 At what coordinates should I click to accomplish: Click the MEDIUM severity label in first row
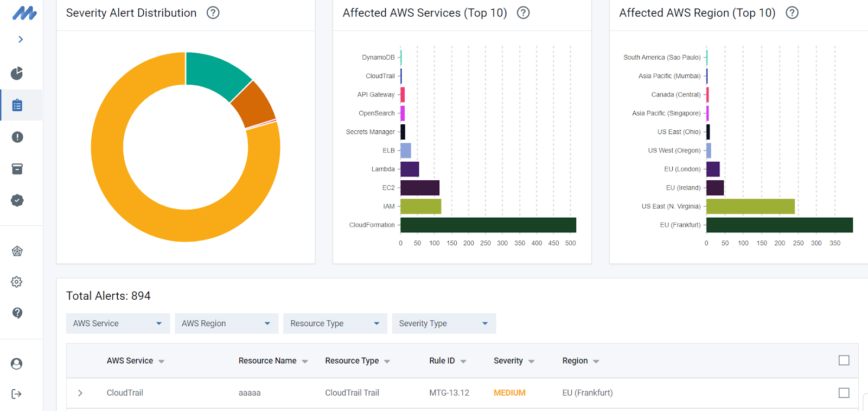pyautogui.click(x=509, y=393)
